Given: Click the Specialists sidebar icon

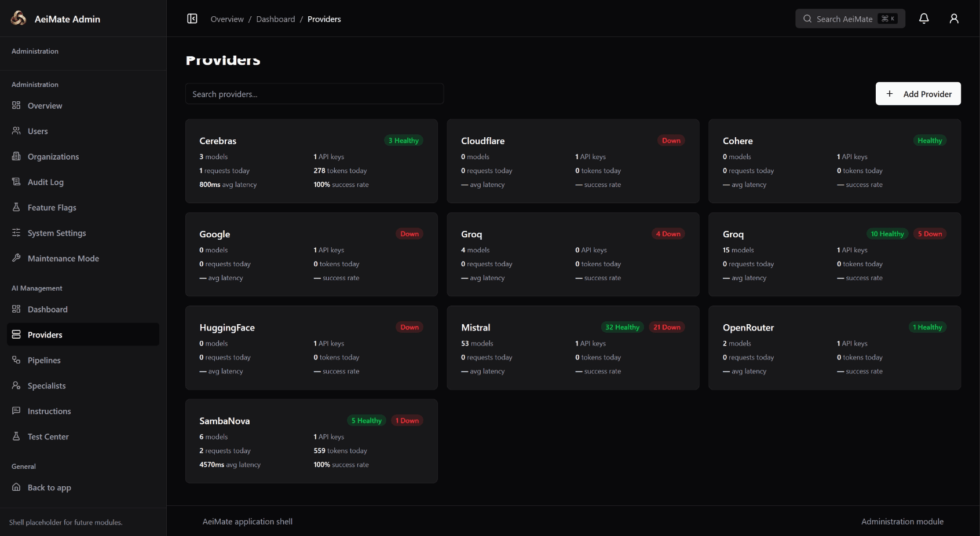Looking at the screenshot, I should pos(16,386).
